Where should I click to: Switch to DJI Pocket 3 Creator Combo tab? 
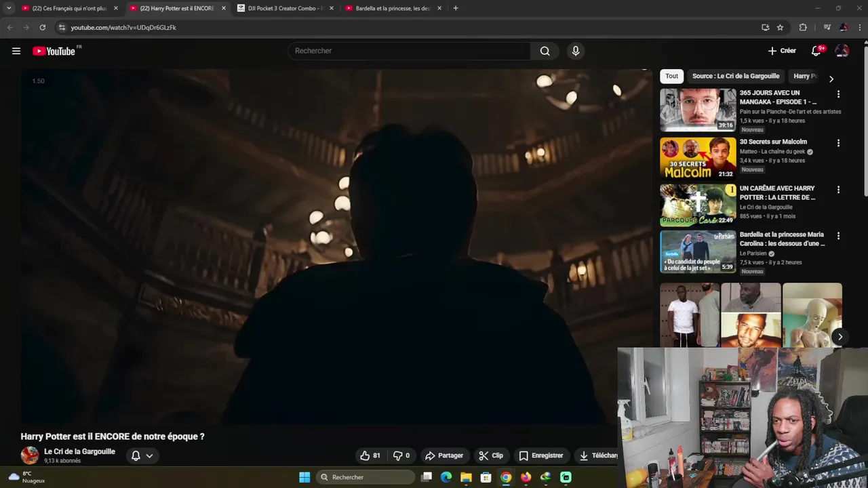tap(284, 8)
